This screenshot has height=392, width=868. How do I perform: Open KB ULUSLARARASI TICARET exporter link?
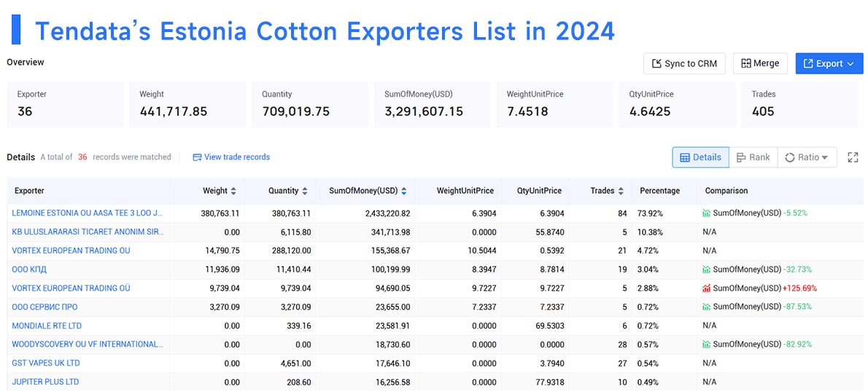[x=88, y=232]
